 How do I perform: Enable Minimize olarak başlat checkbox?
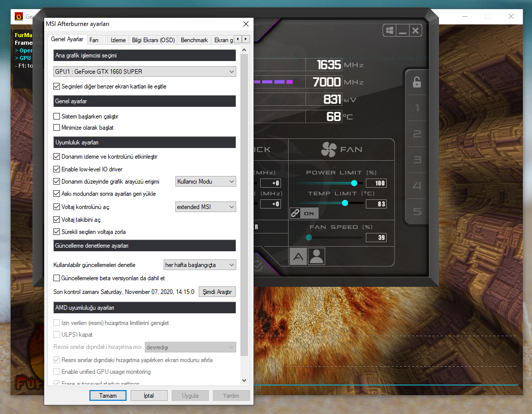point(57,127)
